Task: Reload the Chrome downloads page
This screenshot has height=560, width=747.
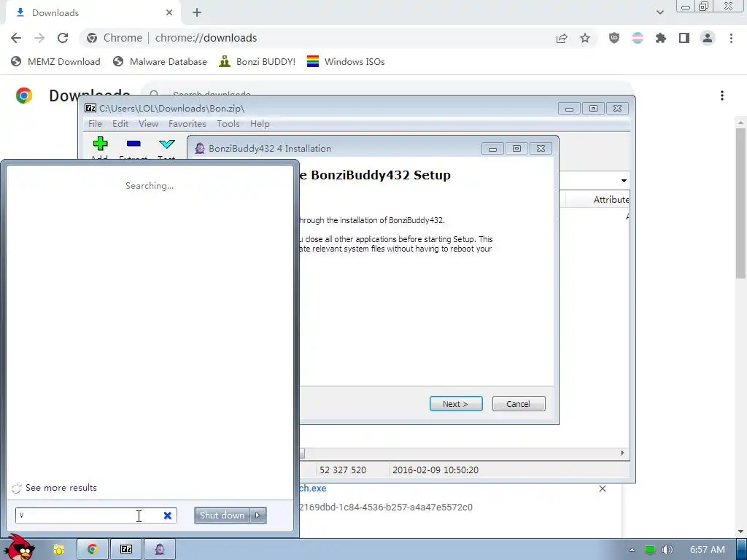Action: (x=63, y=38)
